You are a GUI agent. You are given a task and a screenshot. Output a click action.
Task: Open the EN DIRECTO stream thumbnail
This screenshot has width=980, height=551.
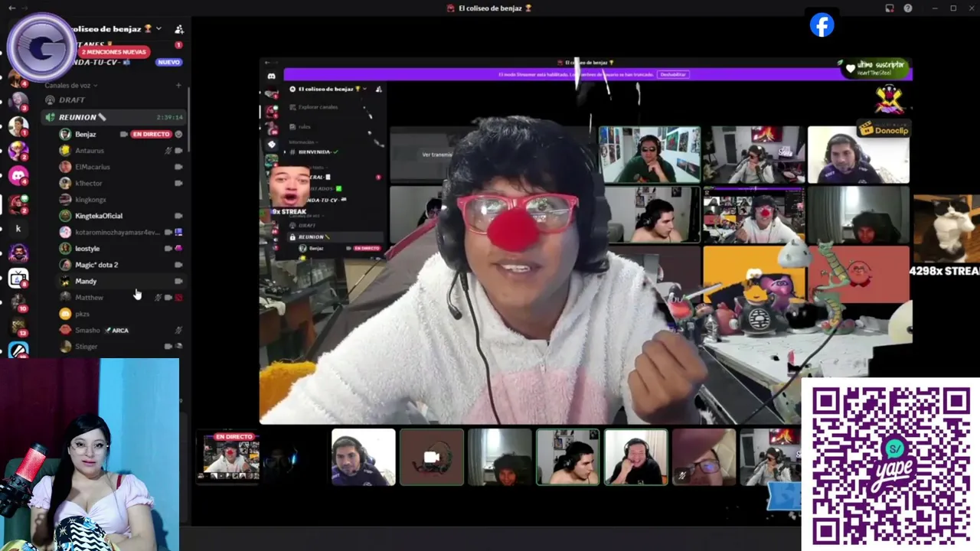pyautogui.click(x=229, y=456)
